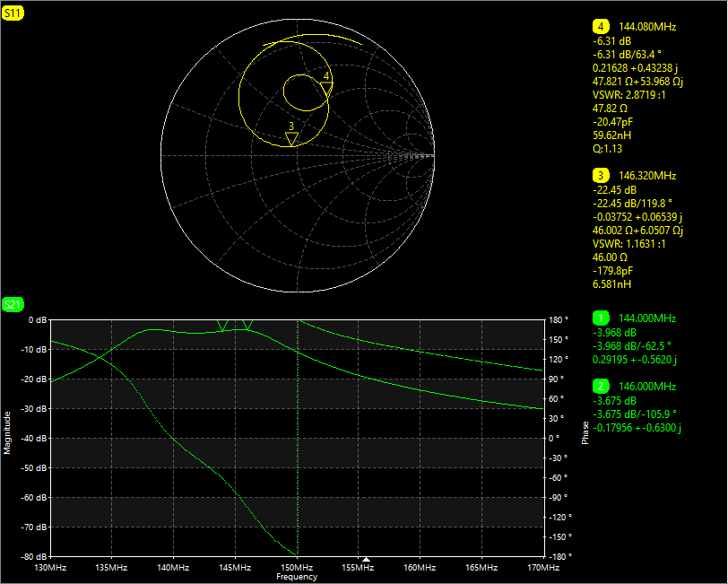The width and height of the screenshot is (728, 584).
Task: Click the 144.000MHz marker frequency readout
Action: [x=647, y=318]
